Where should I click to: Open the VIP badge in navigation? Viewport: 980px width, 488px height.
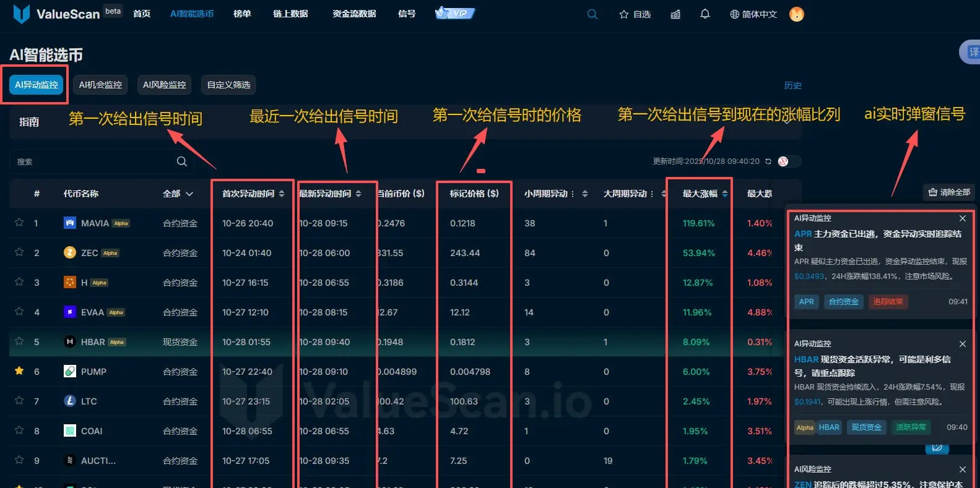(x=455, y=13)
